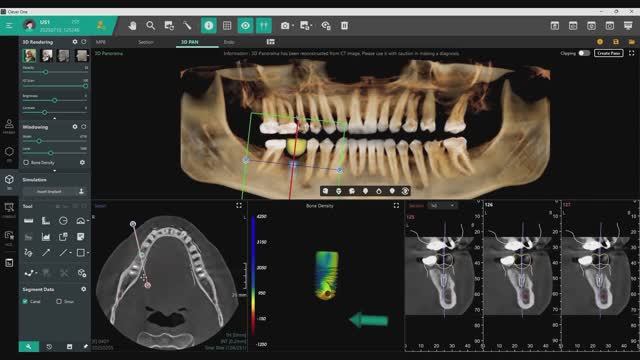Open the report sidebar icon

[x=9, y=263]
